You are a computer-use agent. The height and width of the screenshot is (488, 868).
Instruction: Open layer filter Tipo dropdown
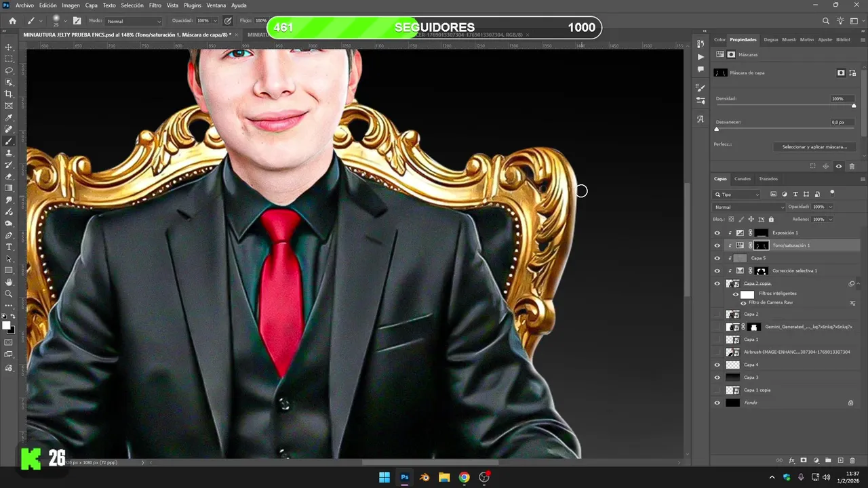pyautogui.click(x=736, y=195)
